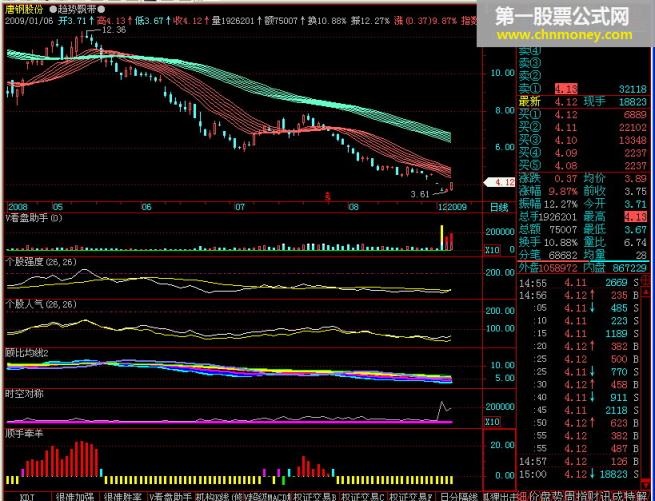The width and height of the screenshot is (655, 501).
Task: Click the 内盘 value 867229
Action: (x=630, y=268)
